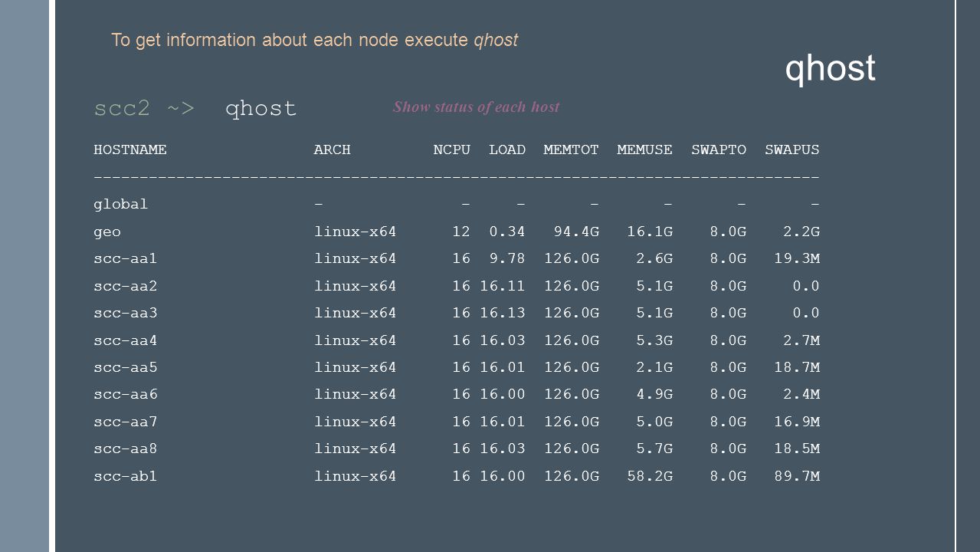Click scc-aa5 MEMUSE value '2.1G'
The height and width of the screenshot is (552, 980).
[x=654, y=368]
